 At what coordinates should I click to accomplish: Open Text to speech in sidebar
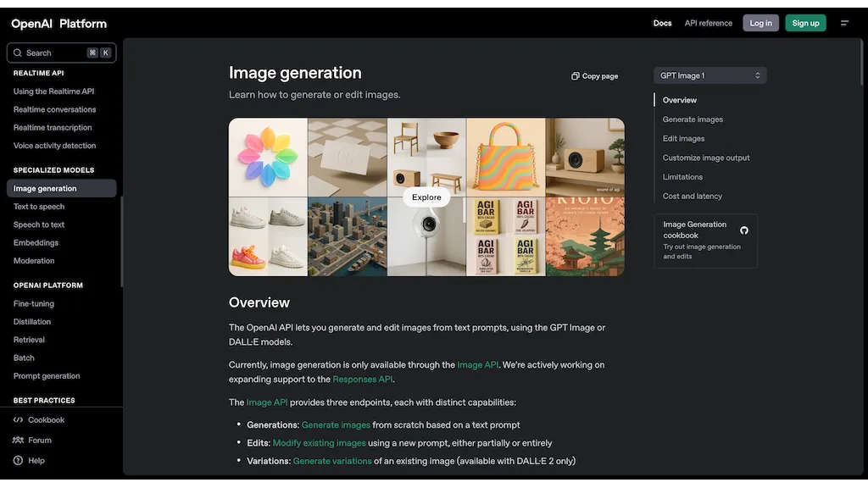point(39,207)
